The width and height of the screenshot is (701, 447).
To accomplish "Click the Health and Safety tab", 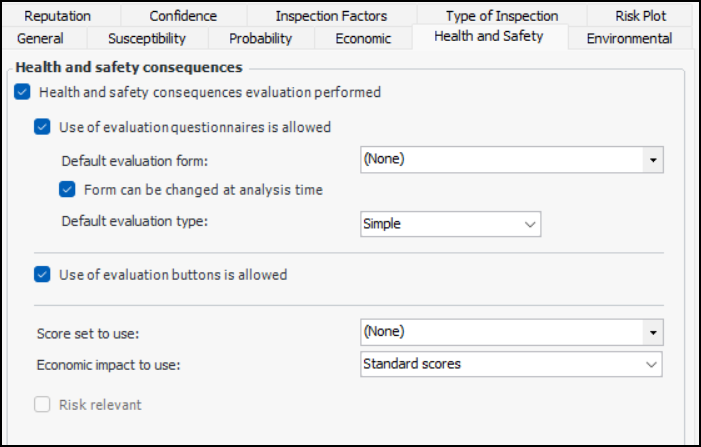I will [x=489, y=37].
